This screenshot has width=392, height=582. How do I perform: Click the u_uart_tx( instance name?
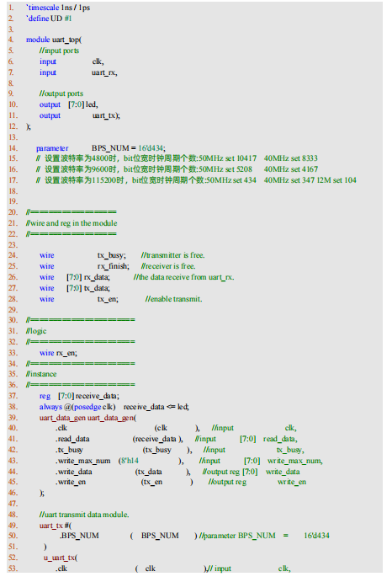[61, 558]
